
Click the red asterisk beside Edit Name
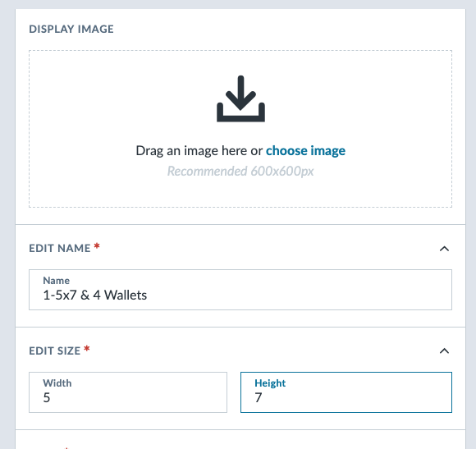97,246
